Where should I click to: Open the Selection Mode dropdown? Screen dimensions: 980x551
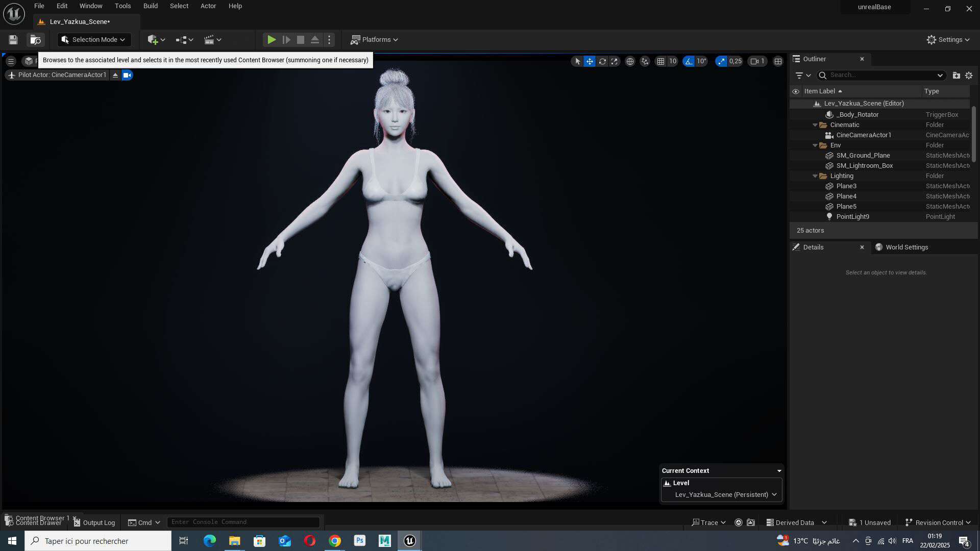[94, 40]
